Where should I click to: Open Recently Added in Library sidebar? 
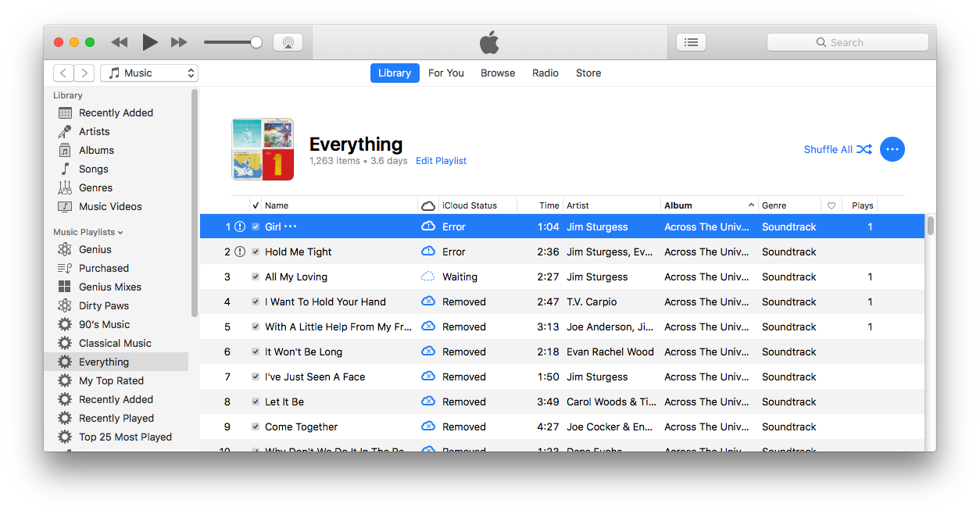[x=116, y=112]
